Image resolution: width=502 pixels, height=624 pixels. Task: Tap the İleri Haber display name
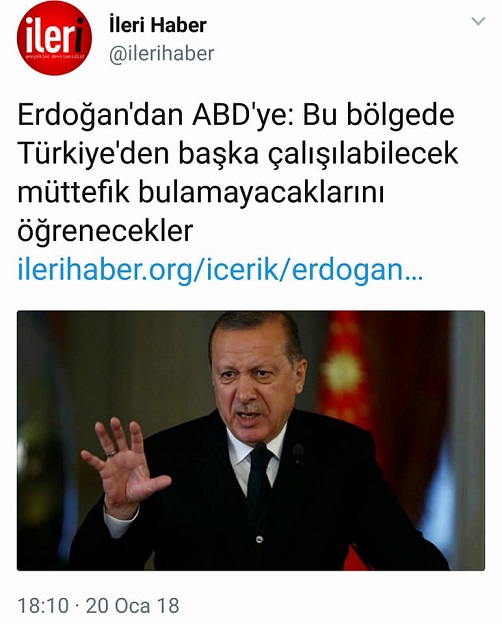[x=158, y=25]
